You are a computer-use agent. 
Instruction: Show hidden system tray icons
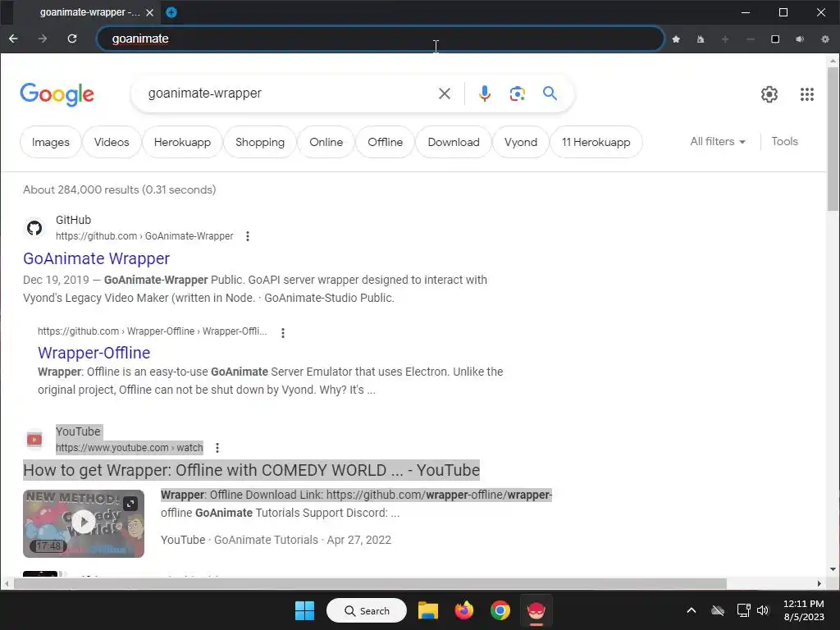point(692,610)
